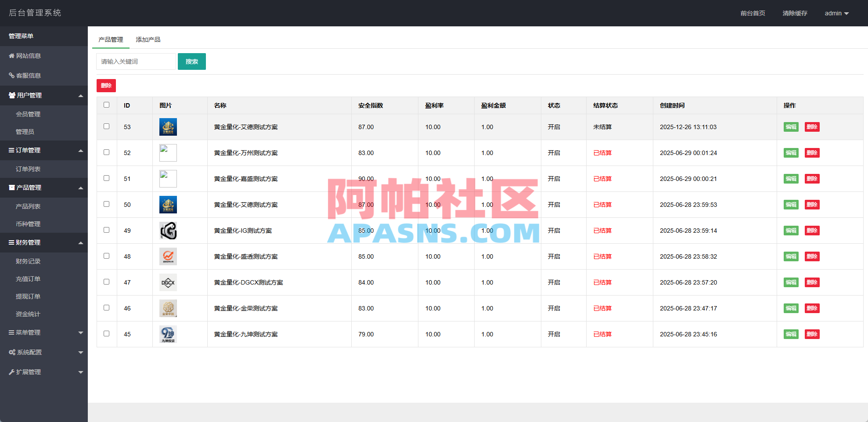
Task: Open 盛透 logo thumbnail in row 48
Action: [168, 256]
